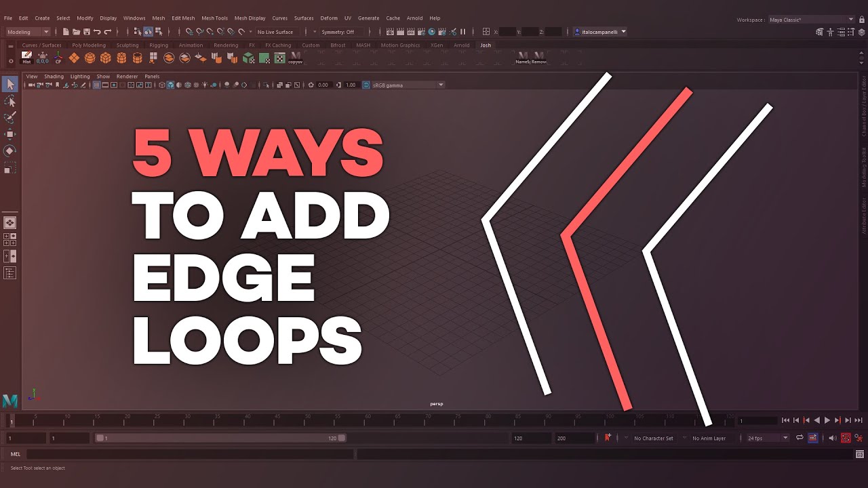Click the Open Scene folder icon
The width and height of the screenshot is (868, 488).
pyautogui.click(x=76, y=32)
